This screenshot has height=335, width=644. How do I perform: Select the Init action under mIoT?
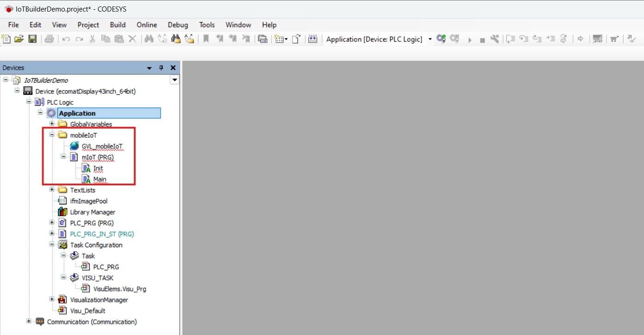coord(98,168)
